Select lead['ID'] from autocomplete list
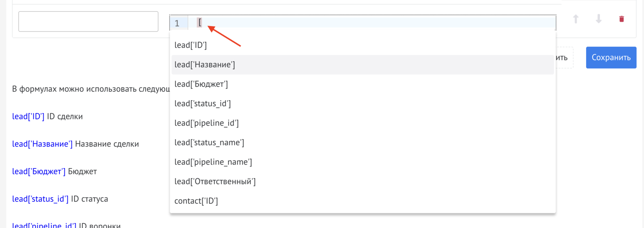Viewport: 644px width, 228px height. click(191, 45)
